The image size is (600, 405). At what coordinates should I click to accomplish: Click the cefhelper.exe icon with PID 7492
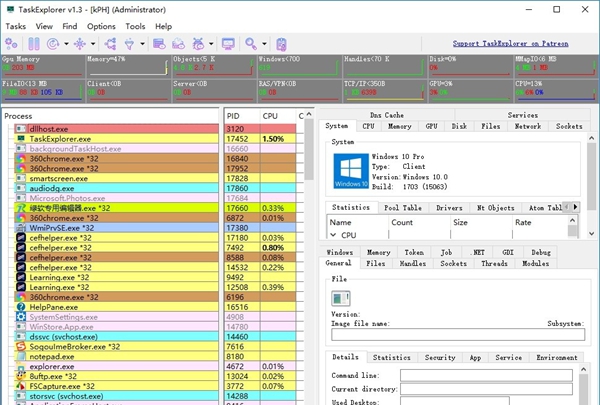pyautogui.click(x=21, y=248)
